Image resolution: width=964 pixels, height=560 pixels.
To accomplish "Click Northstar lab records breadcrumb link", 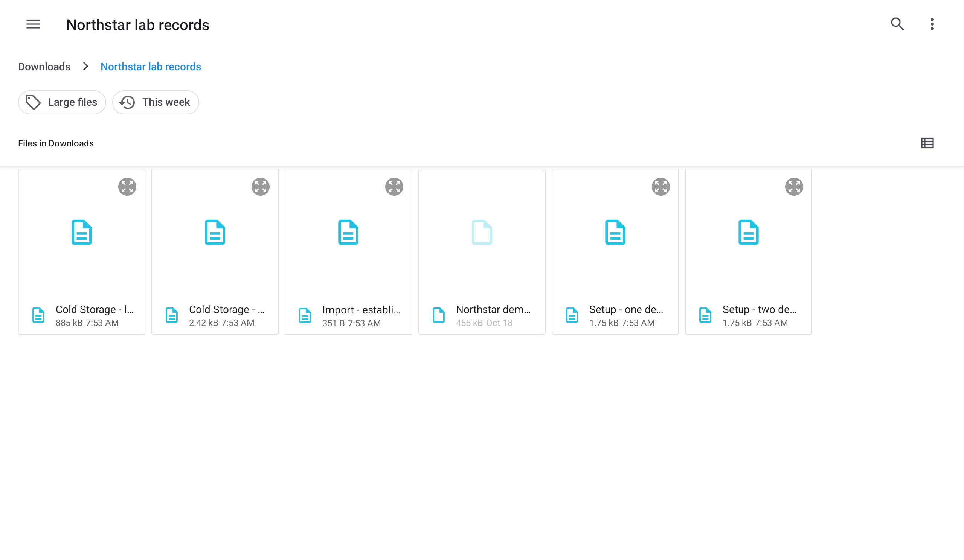I will (151, 67).
